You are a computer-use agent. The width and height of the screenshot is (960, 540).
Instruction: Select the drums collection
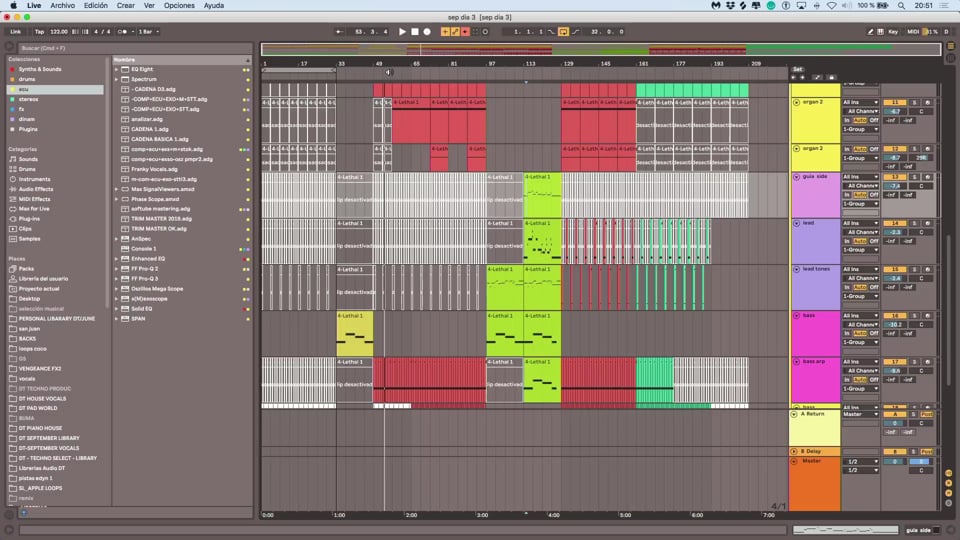click(x=26, y=80)
